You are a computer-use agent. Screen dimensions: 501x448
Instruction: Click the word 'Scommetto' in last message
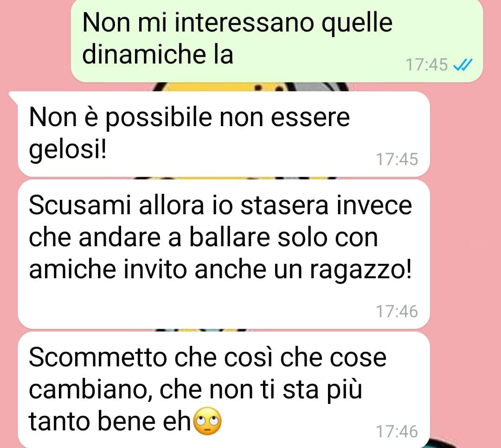[x=98, y=357]
